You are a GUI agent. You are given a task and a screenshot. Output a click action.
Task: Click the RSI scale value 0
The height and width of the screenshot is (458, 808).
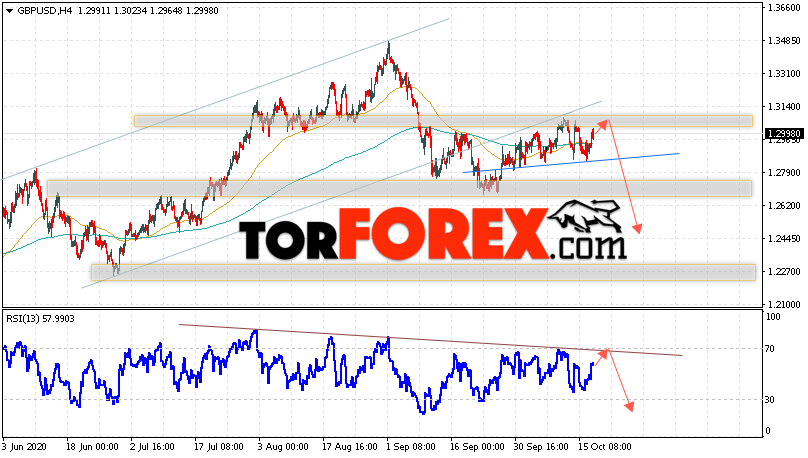pyautogui.click(x=768, y=431)
